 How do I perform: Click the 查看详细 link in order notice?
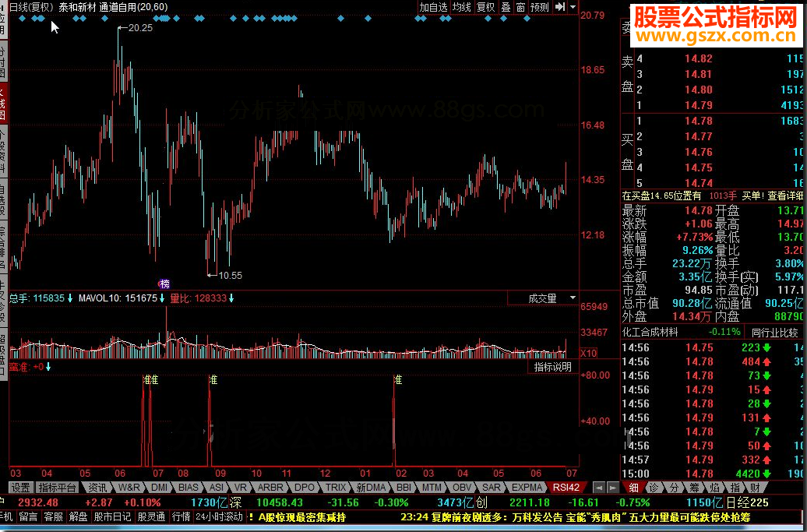click(785, 196)
